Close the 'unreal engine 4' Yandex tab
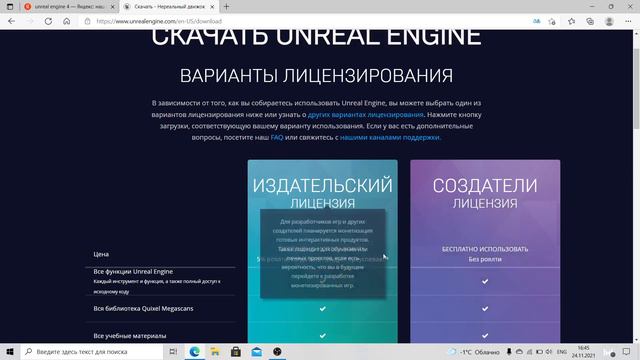The height and width of the screenshot is (360, 640). pos(113,7)
